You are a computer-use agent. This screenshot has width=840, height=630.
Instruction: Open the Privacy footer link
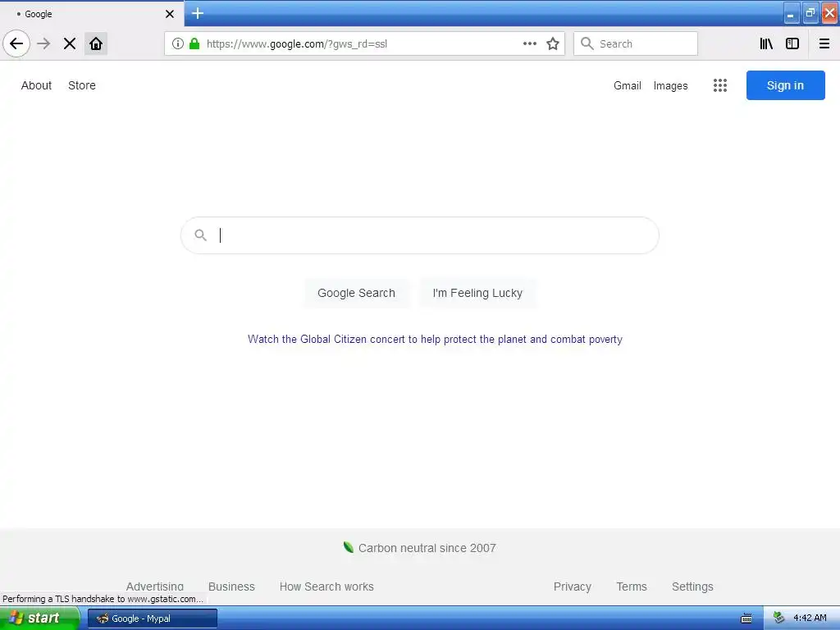tap(572, 587)
